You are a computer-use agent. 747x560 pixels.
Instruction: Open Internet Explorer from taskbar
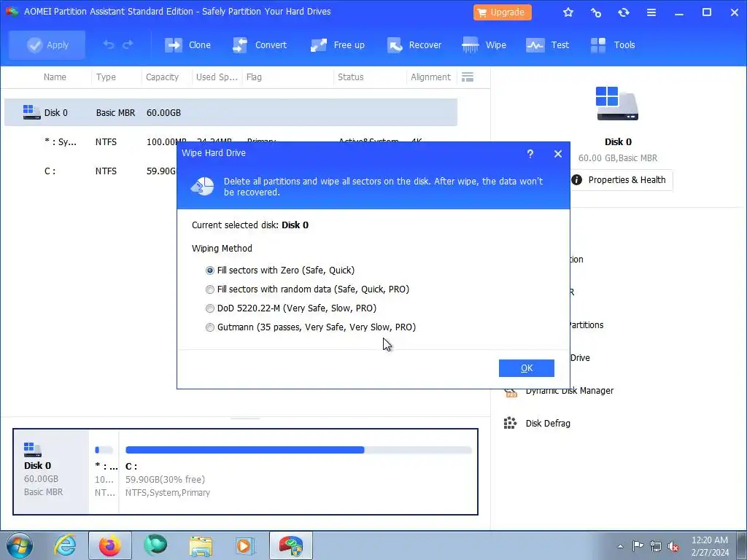[65, 545]
